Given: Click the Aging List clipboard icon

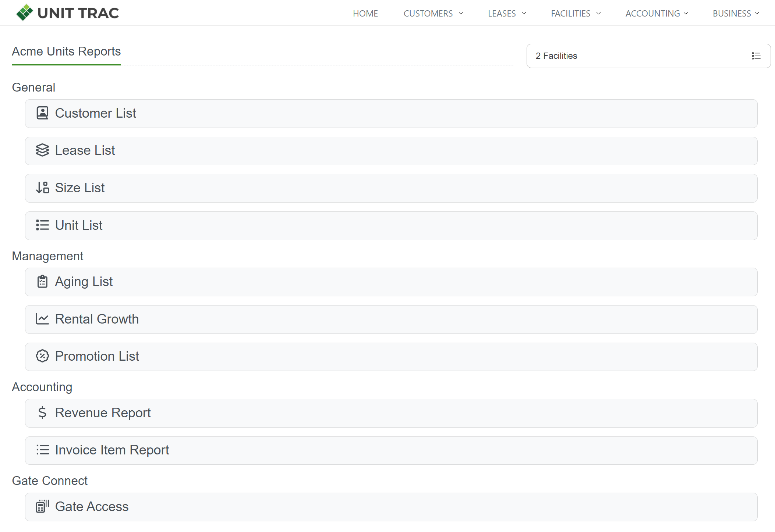Looking at the screenshot, I should click(42, 282).
